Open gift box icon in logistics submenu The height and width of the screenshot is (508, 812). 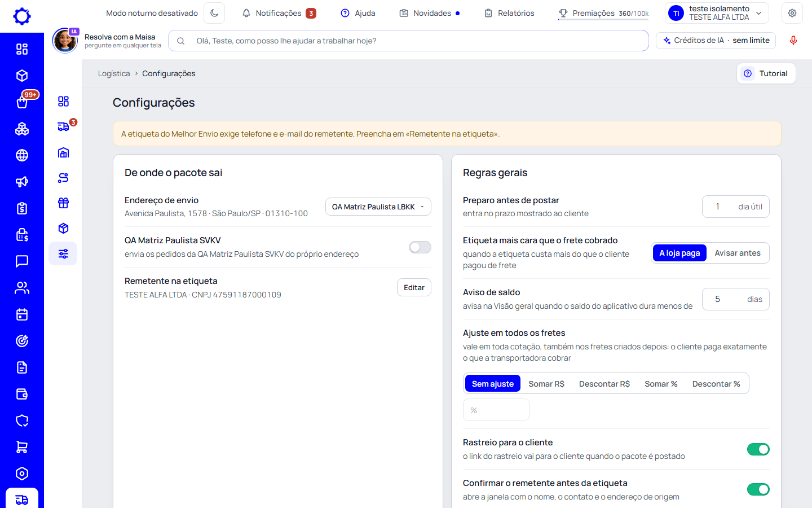[63, 203]
